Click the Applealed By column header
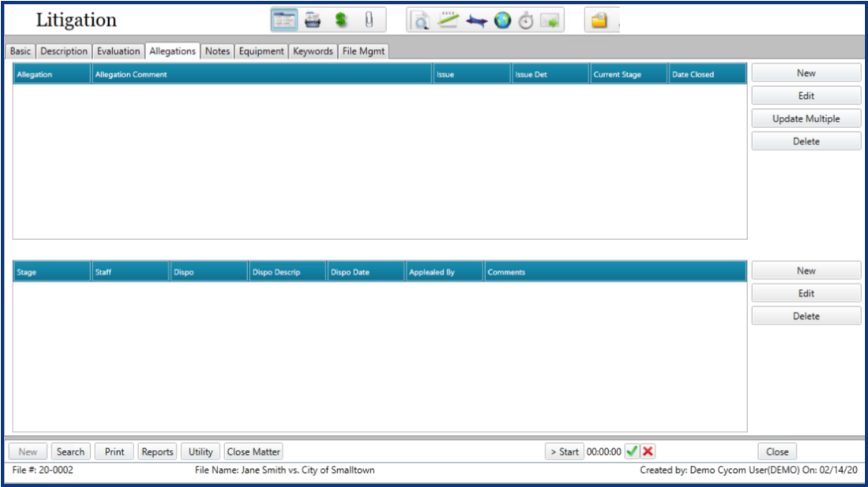Image resolution: width=868 pixels, height=487 pixels. point(444,272)
